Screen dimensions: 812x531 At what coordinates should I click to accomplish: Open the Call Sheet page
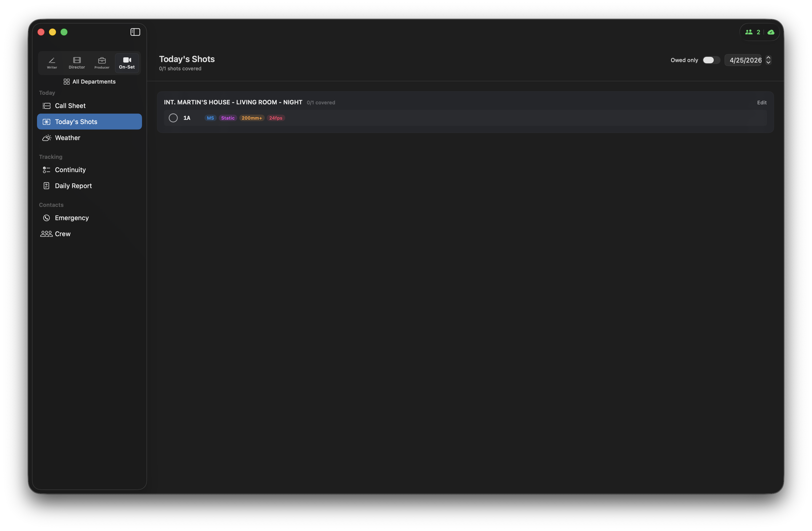point(70,106)
